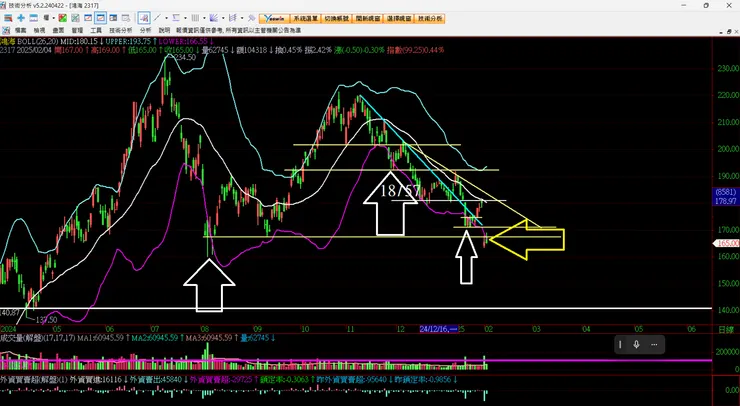Click the 系統選單 button
Image resolution: width=740 pixels, height=406 pixels.
(x=305, y=18)
